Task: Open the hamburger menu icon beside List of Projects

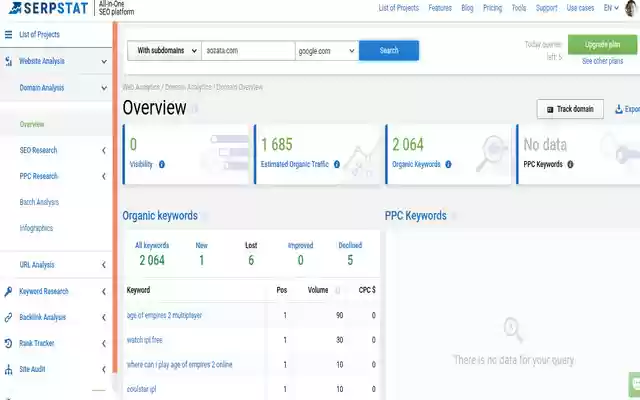Action: click(8, 35)
